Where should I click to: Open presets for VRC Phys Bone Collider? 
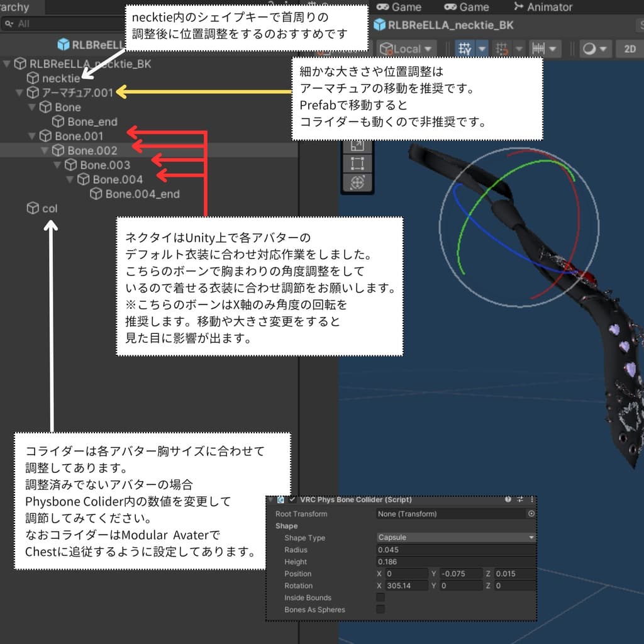(520, 500)
